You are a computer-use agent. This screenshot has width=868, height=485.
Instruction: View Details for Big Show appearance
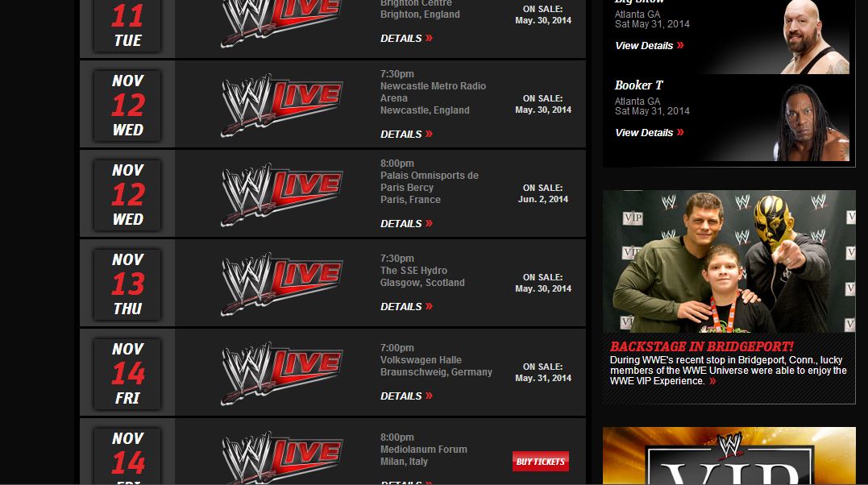(x=650, y=45)
